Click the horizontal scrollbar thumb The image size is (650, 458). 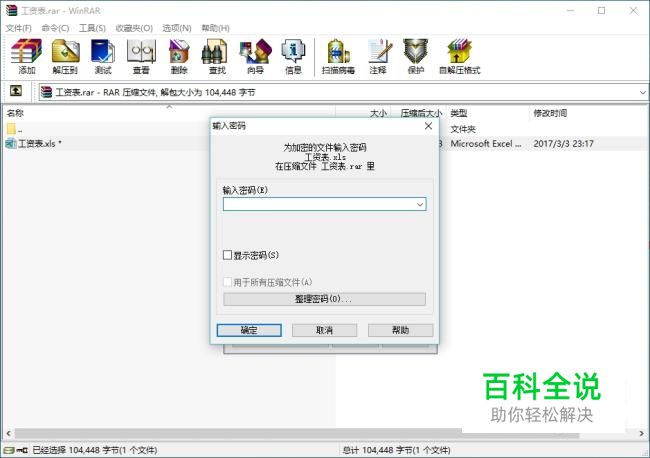click(297, 434)
